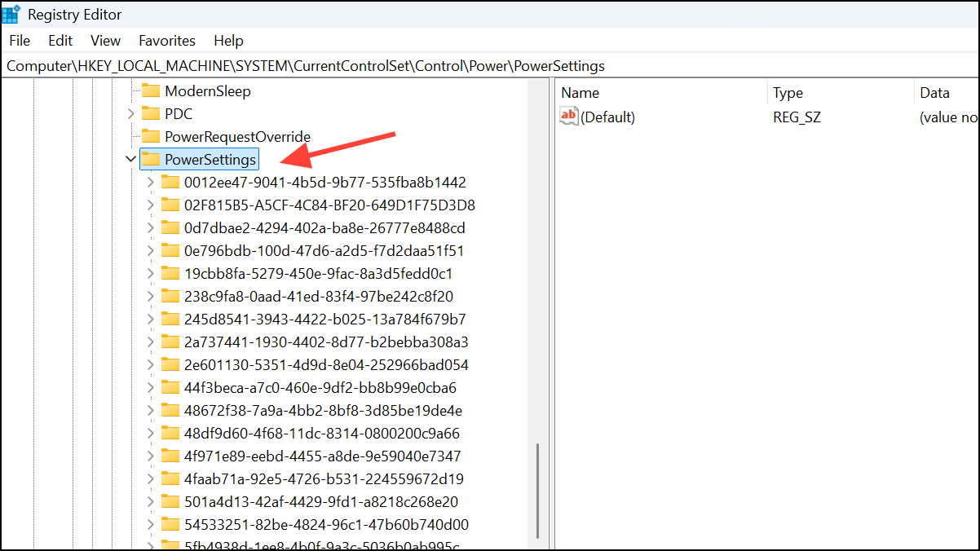Viewport: 980px width, 551px height.
Task: Click the Name column header
Action: [580, 92]
